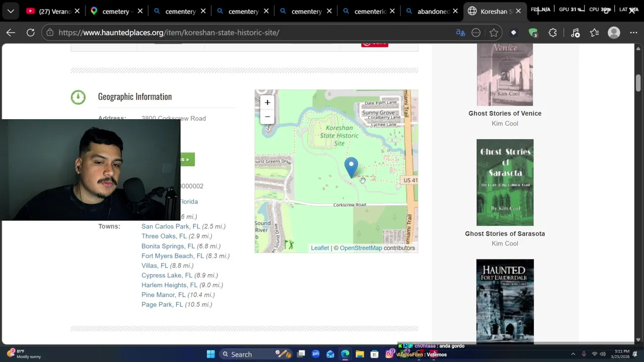This screenshot has width=644, height=362.
Task: Open Microsoft Store from the taskbar
Action: [x=374, y=354]
